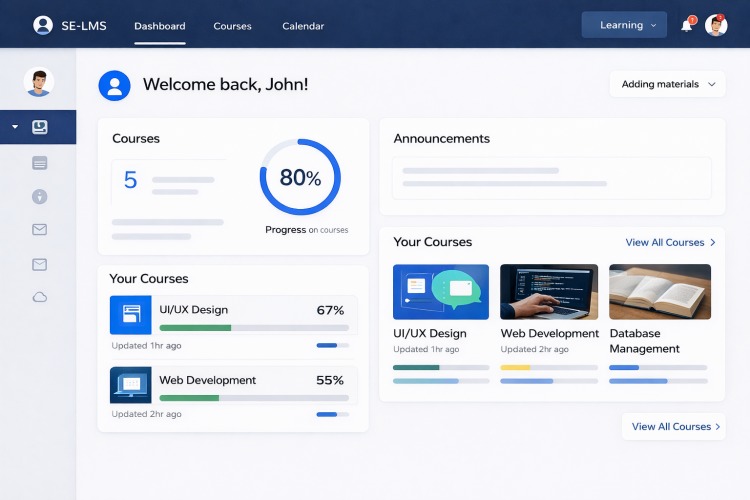This screenshot has width=750, height=500.
Task: Click the announcements placeholder box
Action: pyautogui.click(x=551, y=178)
